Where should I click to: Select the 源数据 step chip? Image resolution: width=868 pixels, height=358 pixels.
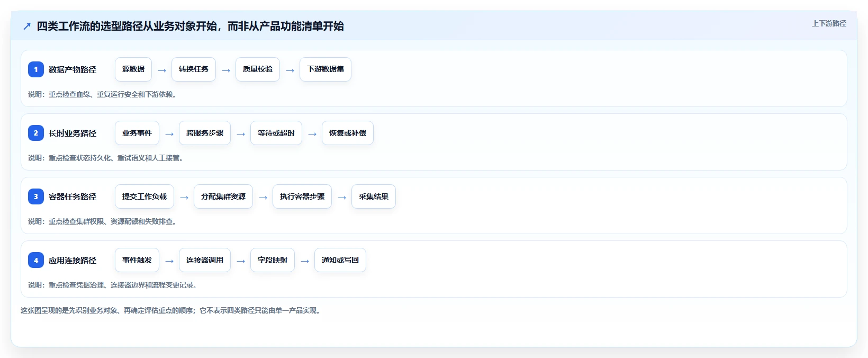coord(133,69)
